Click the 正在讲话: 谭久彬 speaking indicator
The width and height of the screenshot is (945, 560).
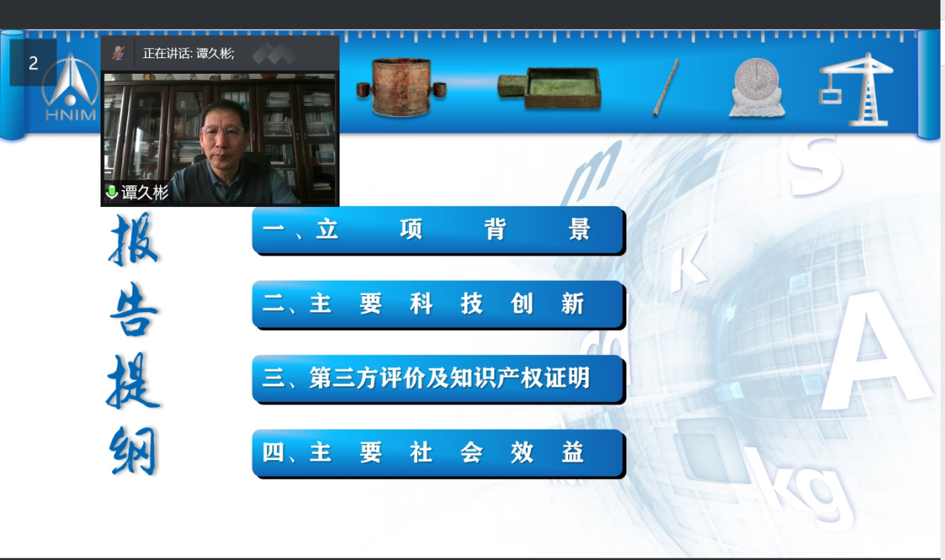click(188, 54)
